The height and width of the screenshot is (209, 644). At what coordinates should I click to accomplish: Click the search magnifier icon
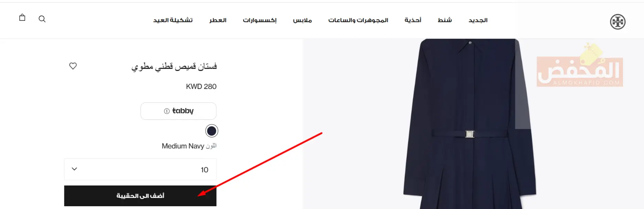pyautogui.click(x=42, y=19)
